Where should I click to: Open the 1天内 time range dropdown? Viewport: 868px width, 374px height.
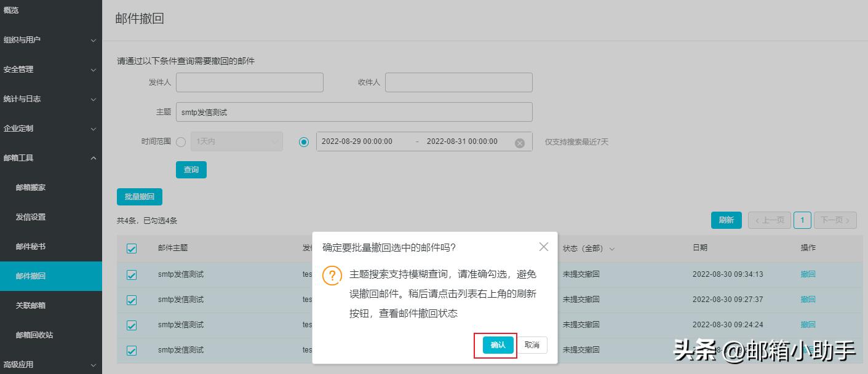point(237,141)
